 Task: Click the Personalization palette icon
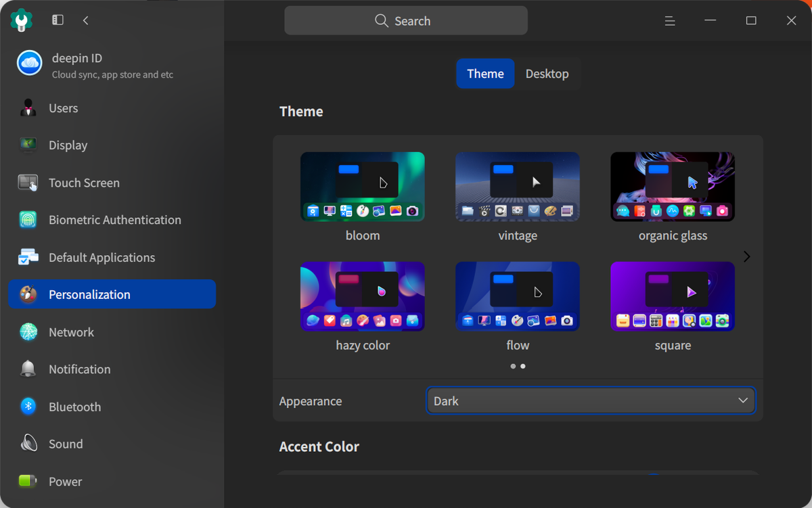28,294
